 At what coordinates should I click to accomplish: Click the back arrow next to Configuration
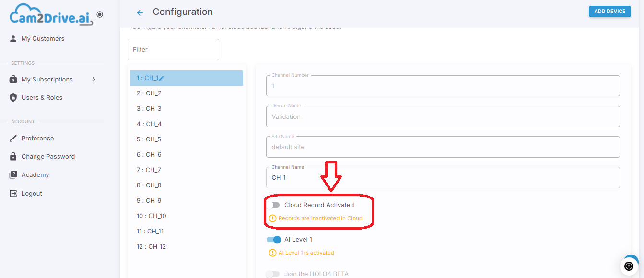pos(140,12)
